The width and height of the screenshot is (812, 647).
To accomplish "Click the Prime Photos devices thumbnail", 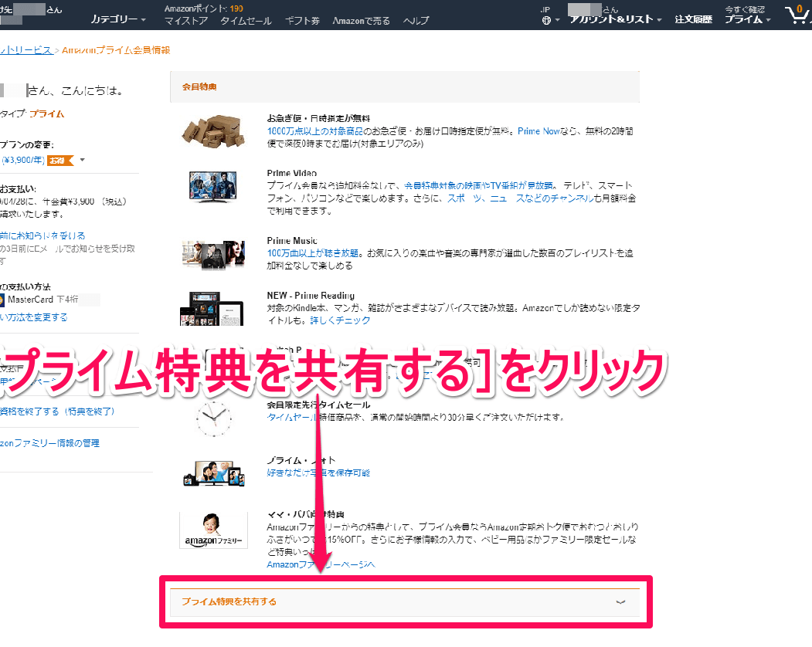I will click(x=214, y=473).
